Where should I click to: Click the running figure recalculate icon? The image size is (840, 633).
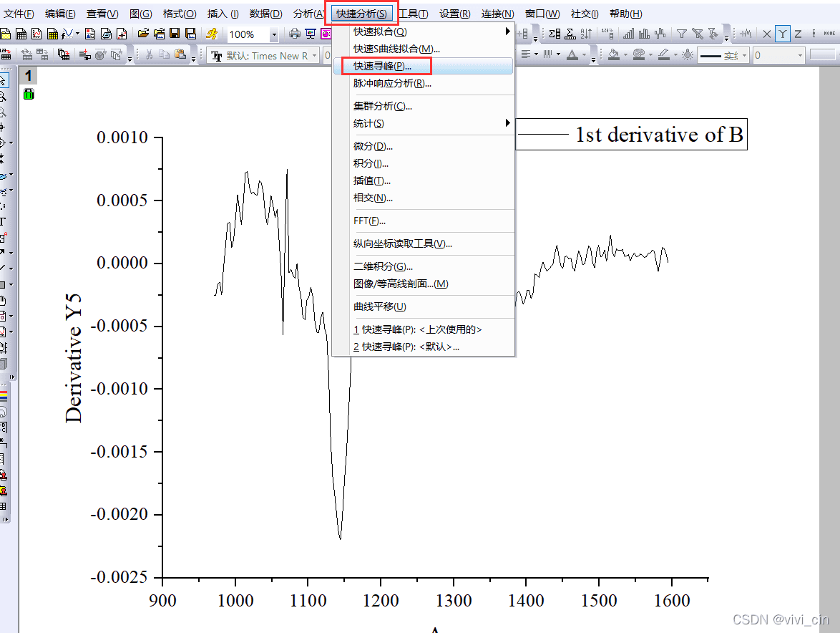tap(212, 34)
